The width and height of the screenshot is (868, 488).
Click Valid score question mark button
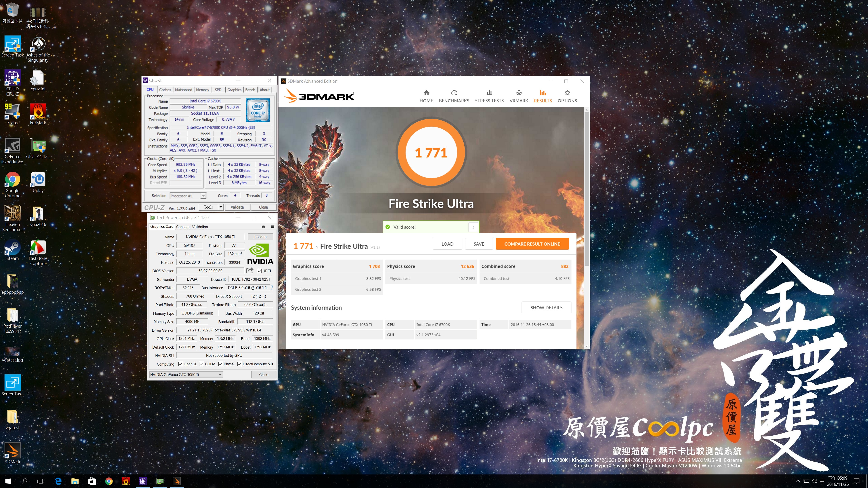click(473, 227)
